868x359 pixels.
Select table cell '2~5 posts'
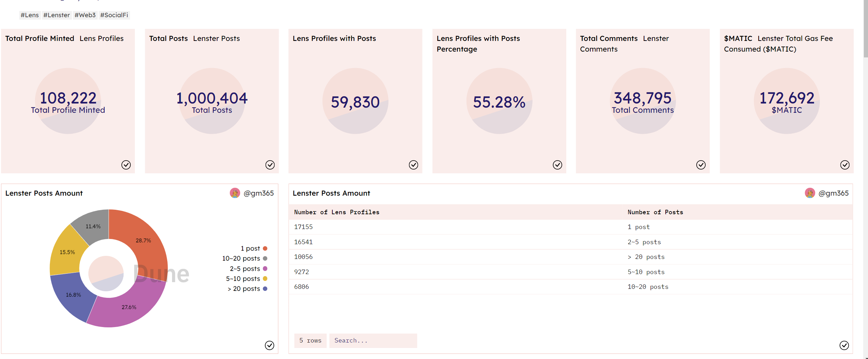click(x=644, y=242)
